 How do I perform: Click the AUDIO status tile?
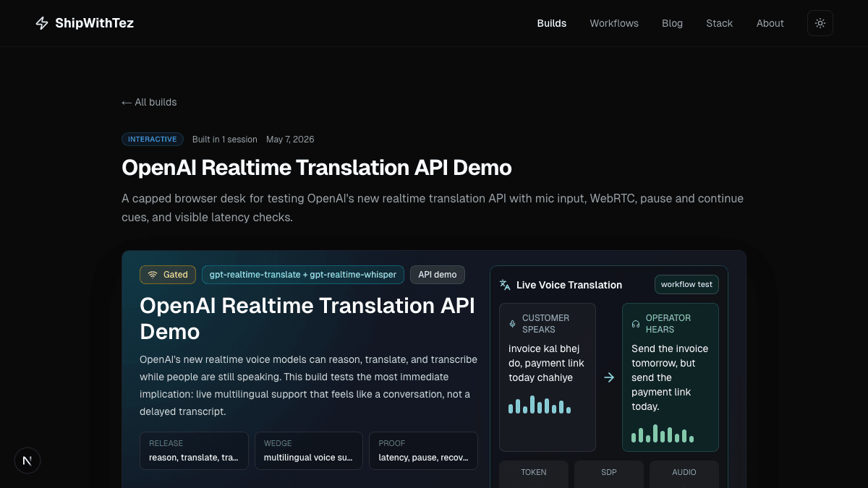click(684, 474)
